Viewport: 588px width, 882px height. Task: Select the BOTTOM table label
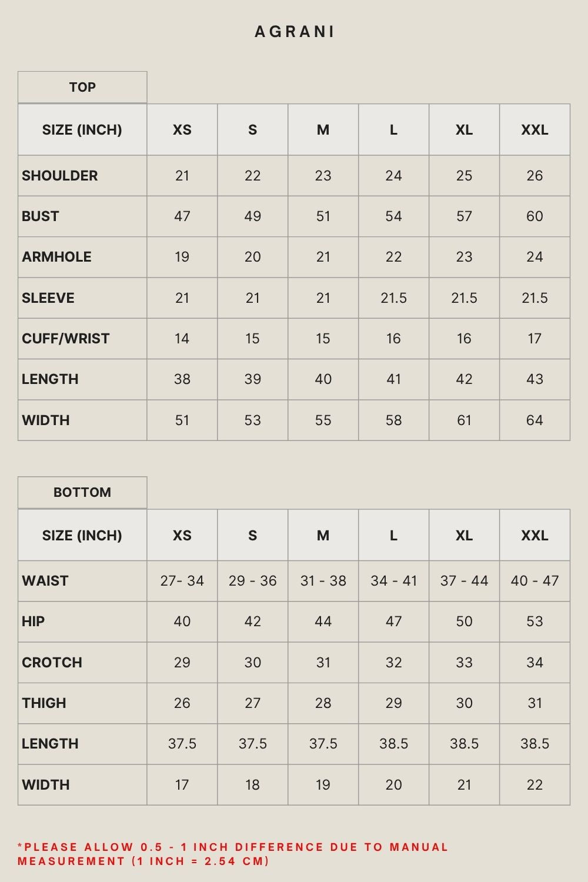82,492
